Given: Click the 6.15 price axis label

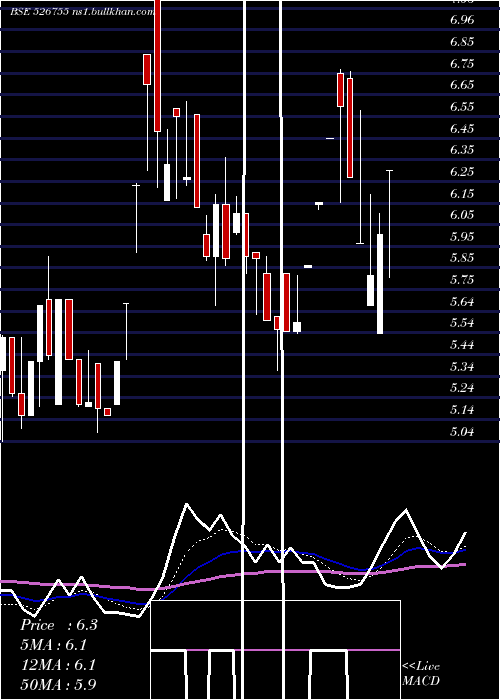Looking at the screenshot, I should coord(462,194).
